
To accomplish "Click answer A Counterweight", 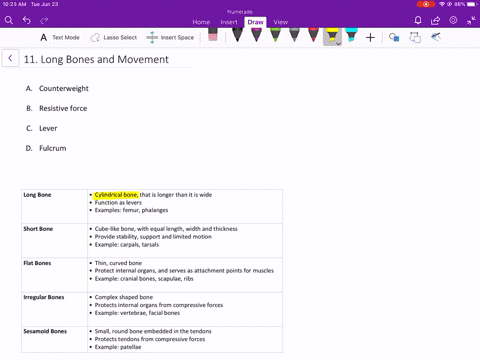I will tap(57, 88).
